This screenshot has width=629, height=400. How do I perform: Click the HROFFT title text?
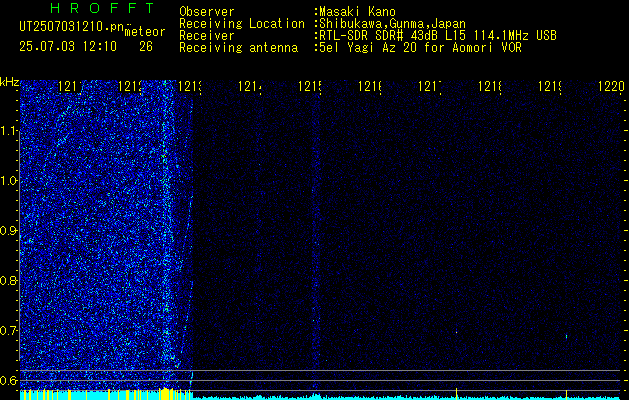tap(102, 8)
